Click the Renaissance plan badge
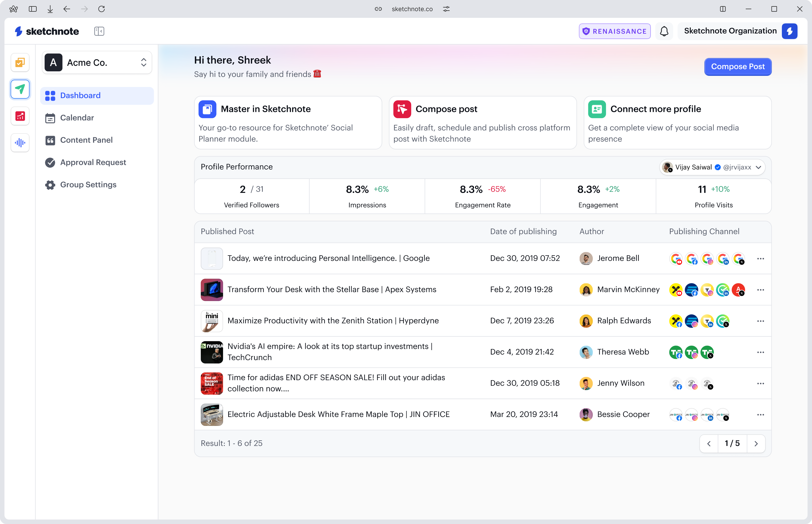Screen dimensions: 812x524 [x=615, y=31]
